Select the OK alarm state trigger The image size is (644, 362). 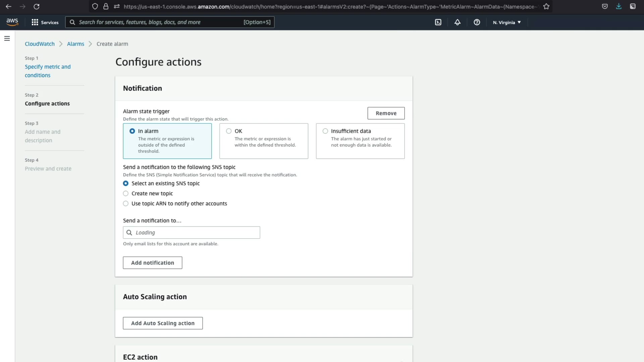[x=229, y=131]
